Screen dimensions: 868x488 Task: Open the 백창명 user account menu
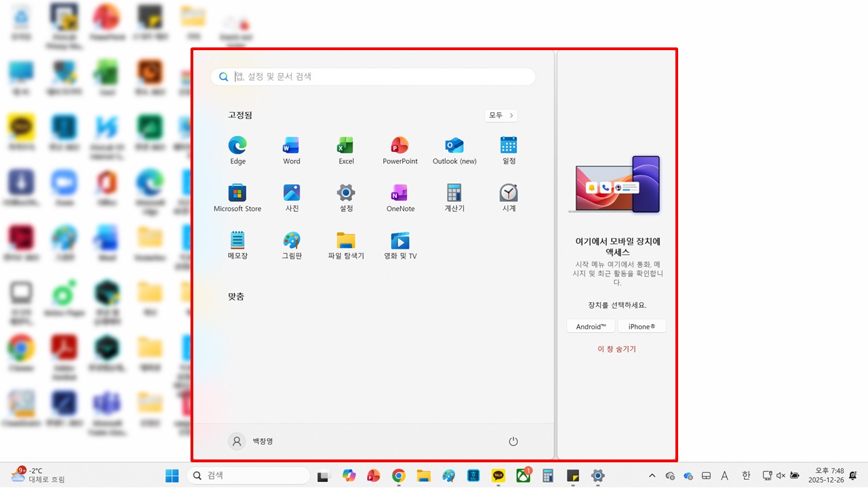[x=251, y=441]
